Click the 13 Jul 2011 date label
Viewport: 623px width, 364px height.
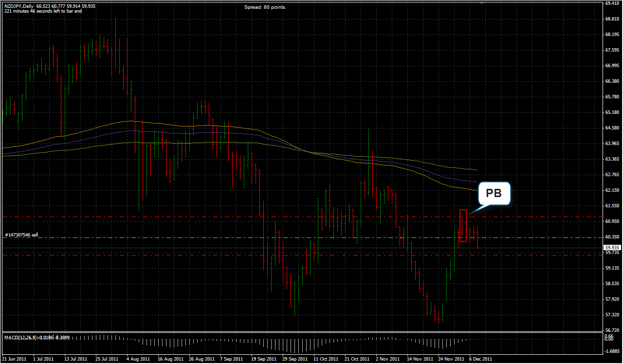[75, 359]
